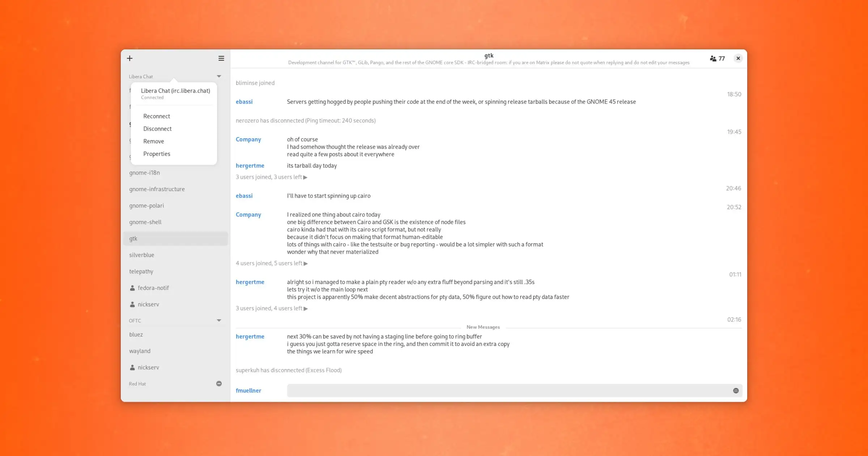Click 'superkuh has disconnected (Excess Flood)' line
Screen dimensions: 868x456
(x=289, y=370)
